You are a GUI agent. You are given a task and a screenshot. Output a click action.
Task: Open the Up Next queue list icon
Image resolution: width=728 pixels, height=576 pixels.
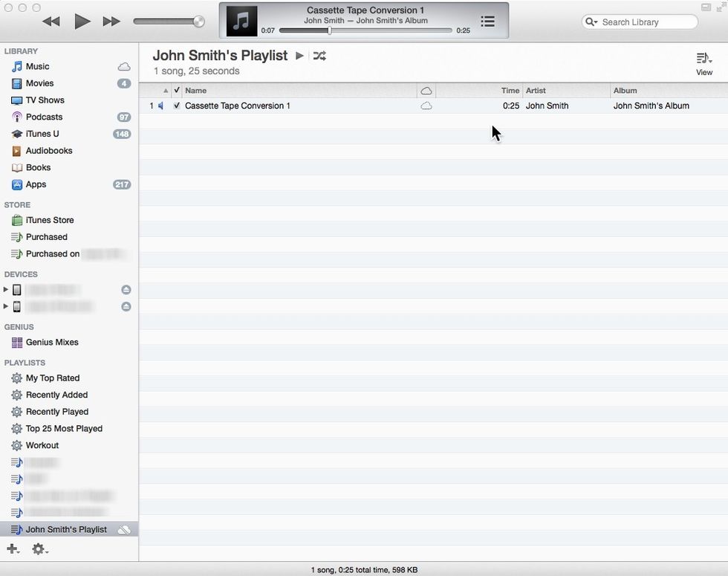(x=488, y=21)
